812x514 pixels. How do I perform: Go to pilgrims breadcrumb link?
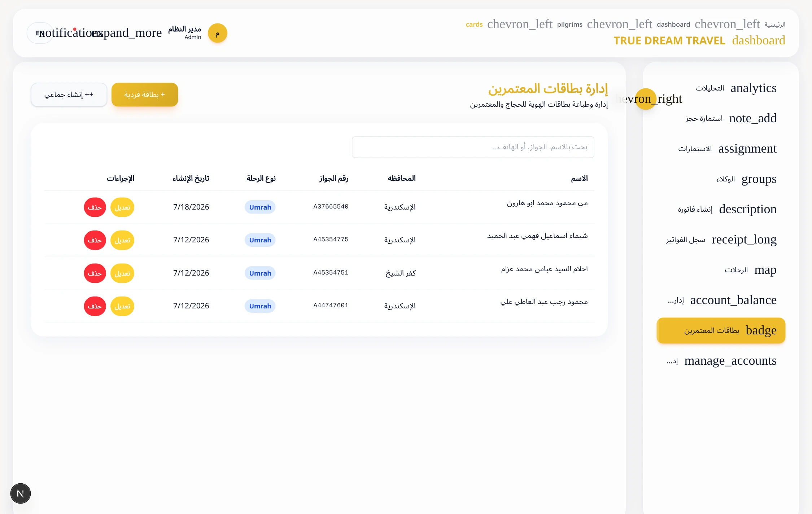coord(569,25)
